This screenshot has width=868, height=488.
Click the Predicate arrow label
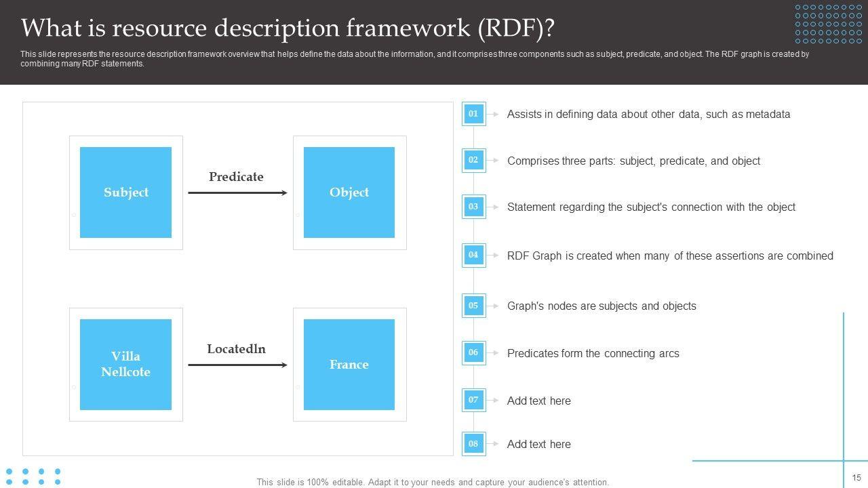[x=236, y=177]
